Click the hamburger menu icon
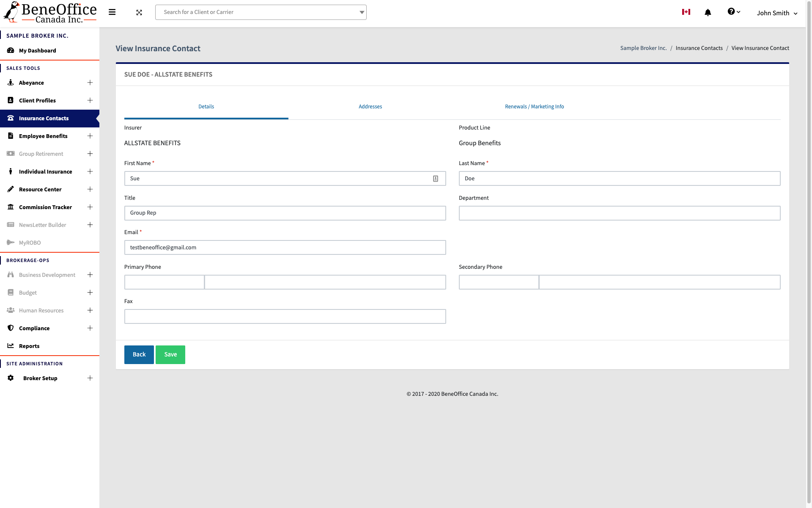The width and height of the screenshot is (812, 508). tap(112, 12)
